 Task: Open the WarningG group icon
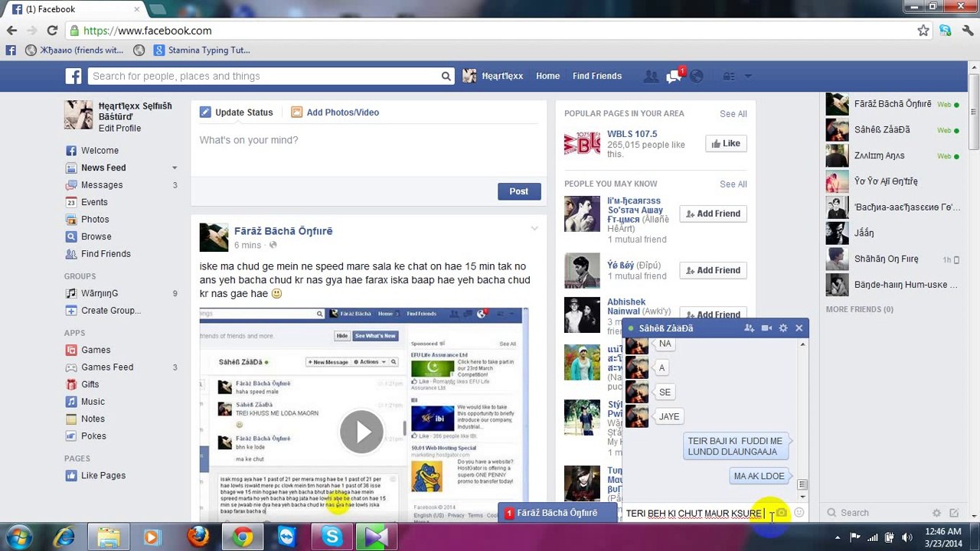[x=71, y=293]
